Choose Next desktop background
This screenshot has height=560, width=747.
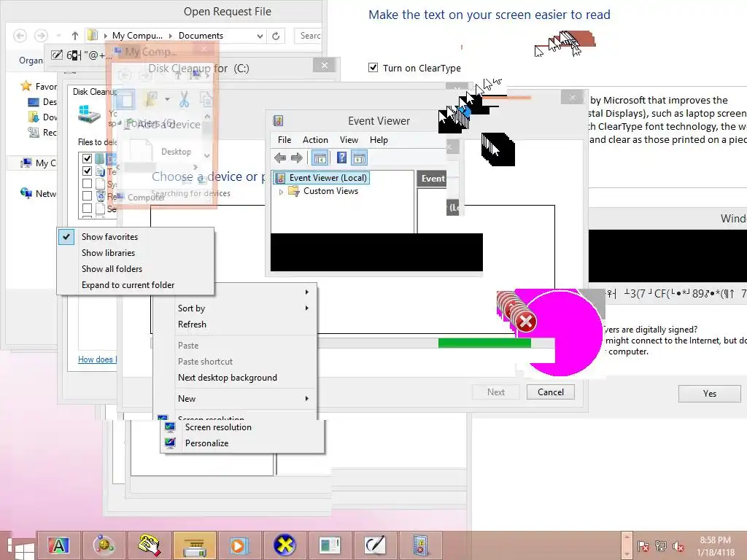(228, 378)
